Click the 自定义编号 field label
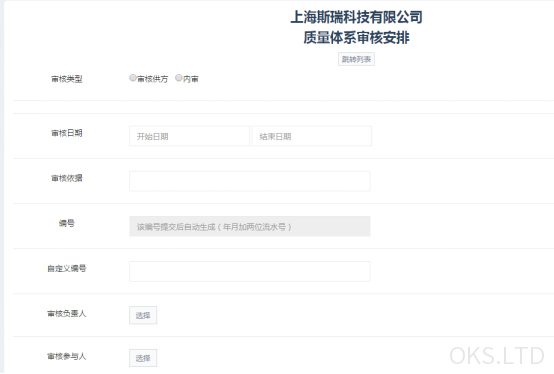Image resolution: width=554 pixels, height=374 pixels. [66, 268]
